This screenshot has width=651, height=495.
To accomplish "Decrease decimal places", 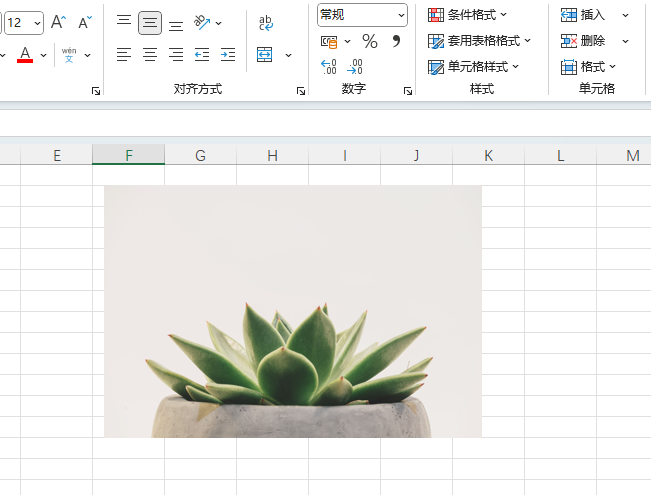I will coord(355,66).
